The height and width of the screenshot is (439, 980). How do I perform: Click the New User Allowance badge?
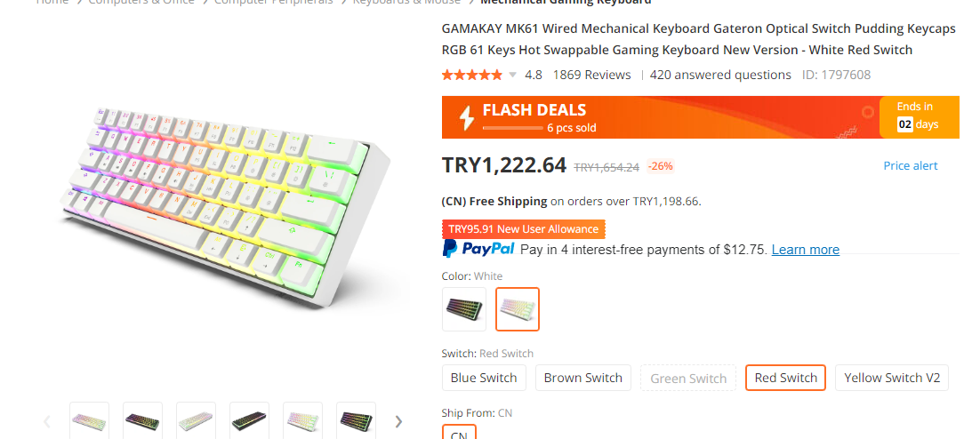pos(524,229)
